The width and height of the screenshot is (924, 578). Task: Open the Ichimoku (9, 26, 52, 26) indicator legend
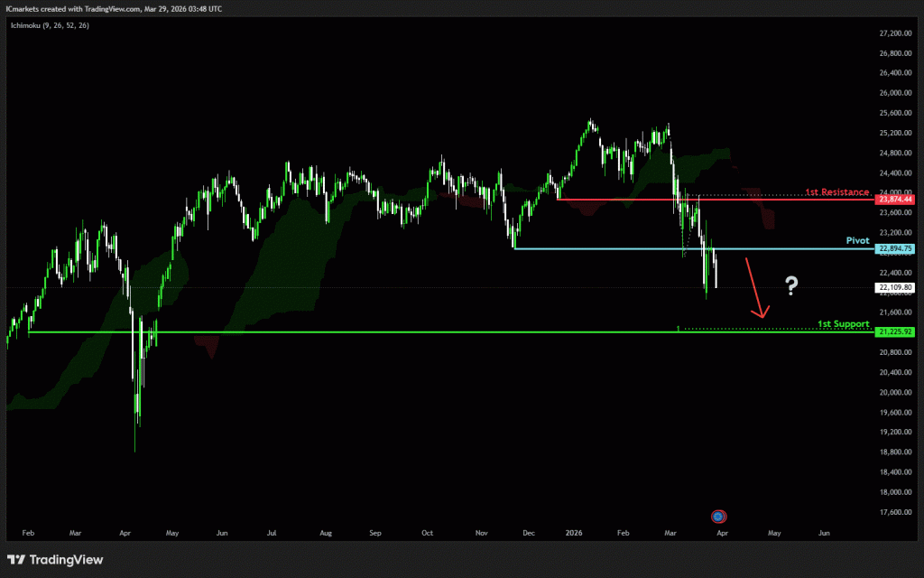pos(51,24)
